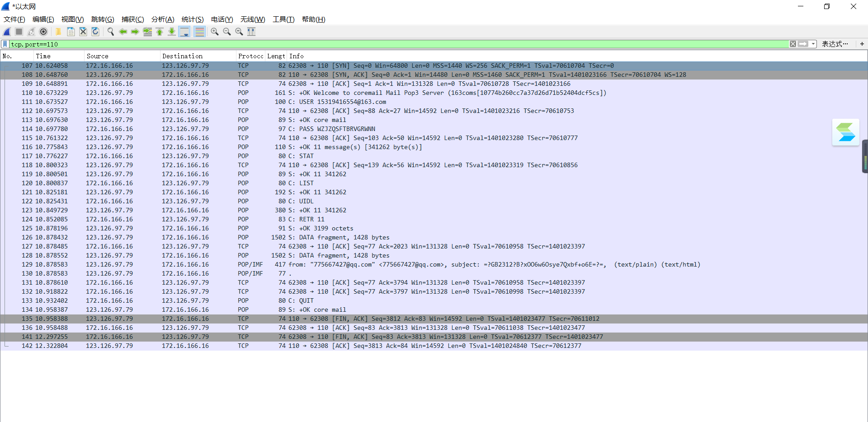The image size is (868, 422).
Task: Restart the current capture
Action: (31, 32)
